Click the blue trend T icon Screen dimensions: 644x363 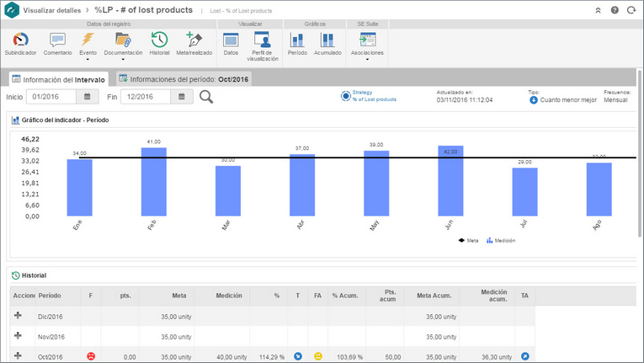(x=298, y=356)
